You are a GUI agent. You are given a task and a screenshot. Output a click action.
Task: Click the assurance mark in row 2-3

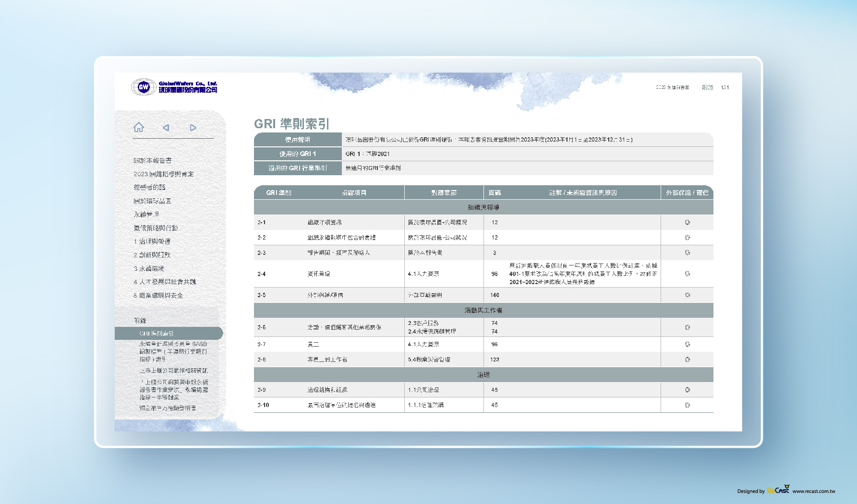[x=688, y=252]
